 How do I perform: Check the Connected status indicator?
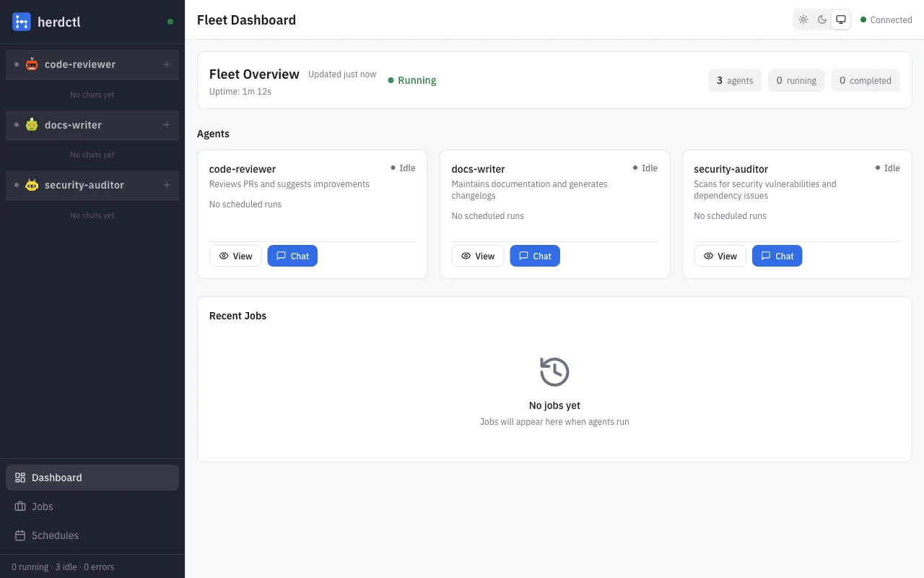886,20
